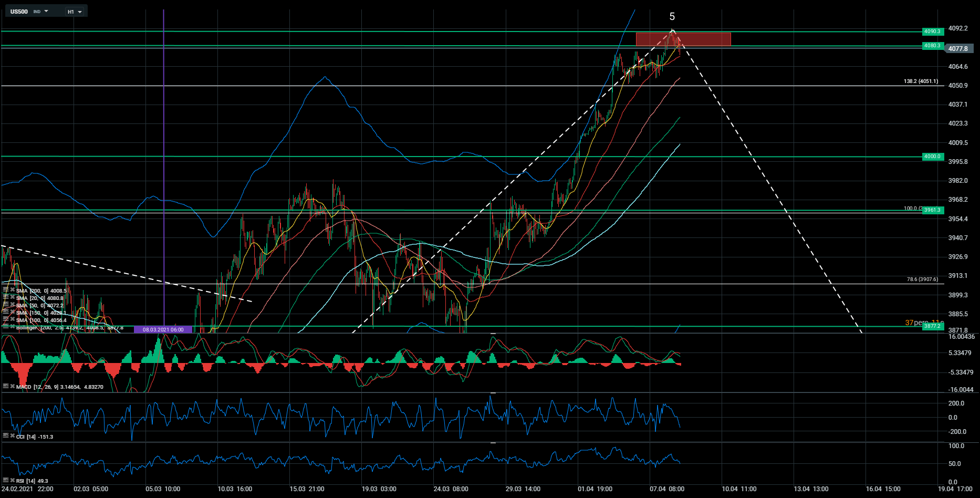Select the red rectangle zone near the top
This screenshot has height=498, width=980.
pos(683,39)
